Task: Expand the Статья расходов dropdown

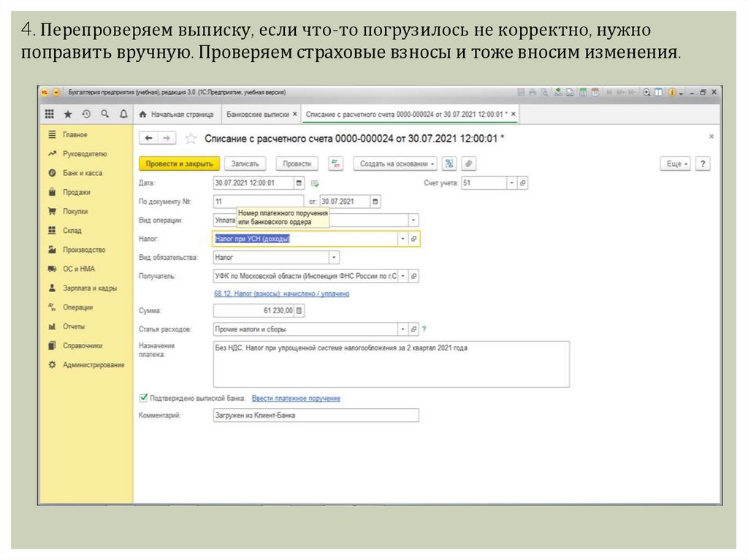Action: pyautogui.click(x=401, y=329)
